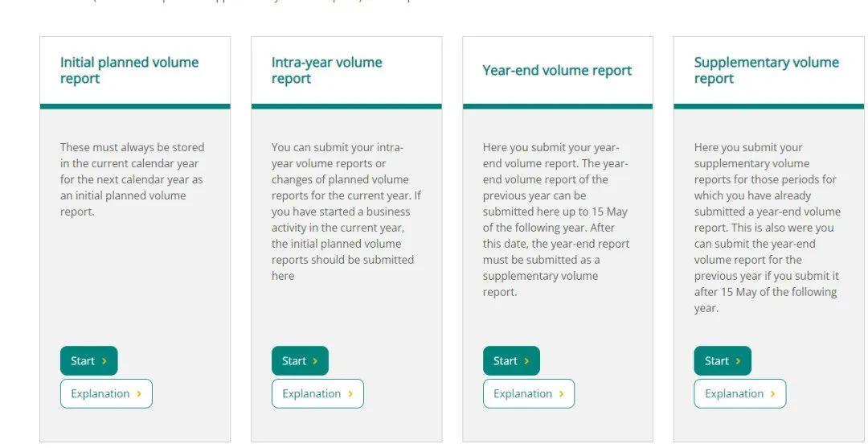
Task: Open Explanation for Initial planned volume report
Action: coord(106,394)
